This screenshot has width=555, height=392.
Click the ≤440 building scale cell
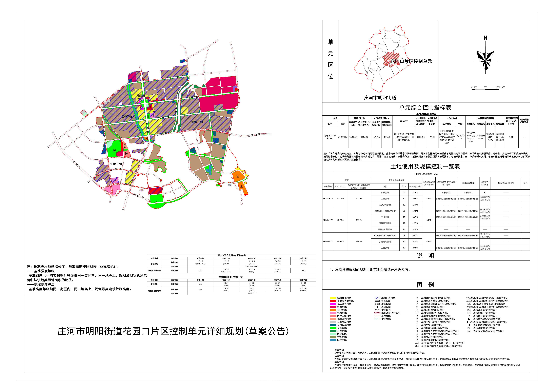(429, 241)
